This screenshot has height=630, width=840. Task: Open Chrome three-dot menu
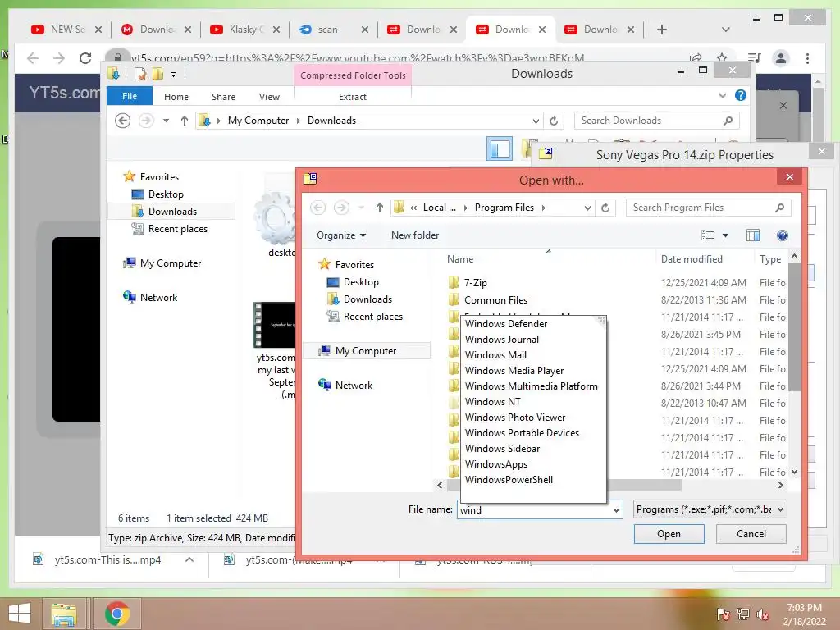click(x=807, y=58)
